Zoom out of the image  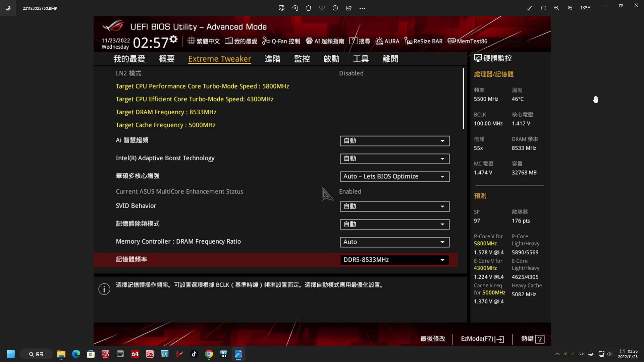557,8
